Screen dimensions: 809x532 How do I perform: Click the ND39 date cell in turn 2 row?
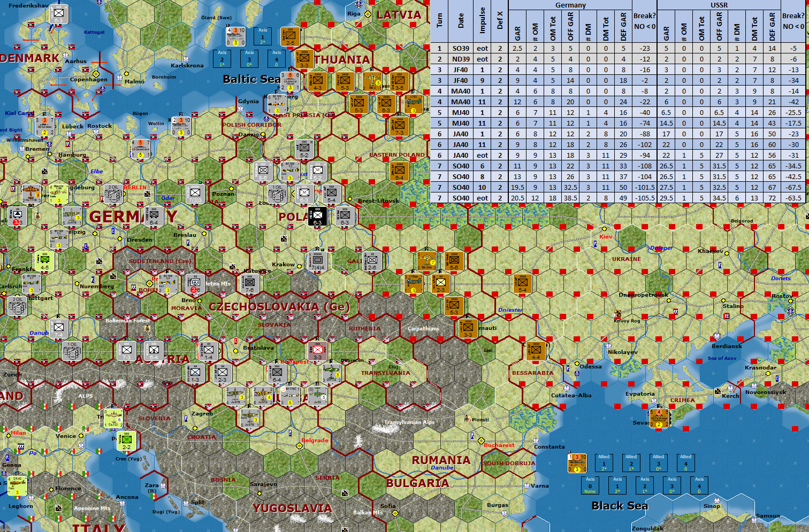pyautogui.click(x=461, y=59)
